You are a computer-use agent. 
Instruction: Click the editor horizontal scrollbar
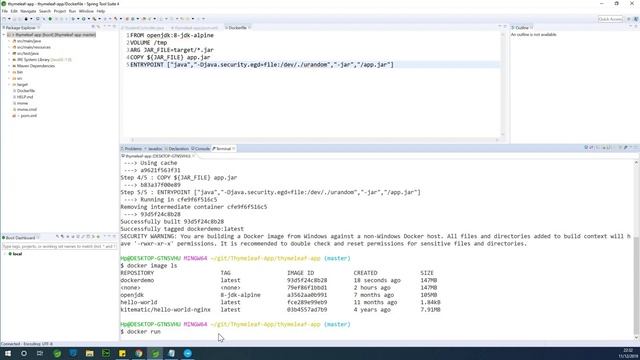(x=314, y=140)
